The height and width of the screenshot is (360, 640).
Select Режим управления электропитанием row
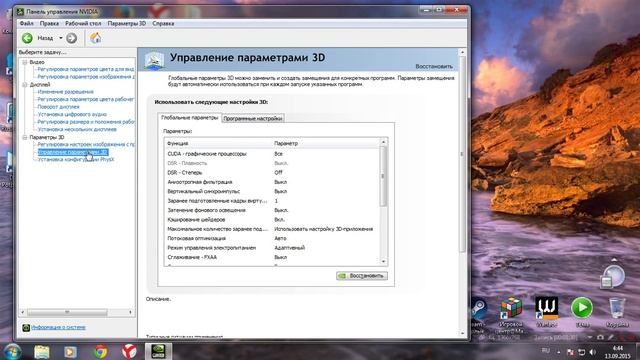click(x=271, y=248)
